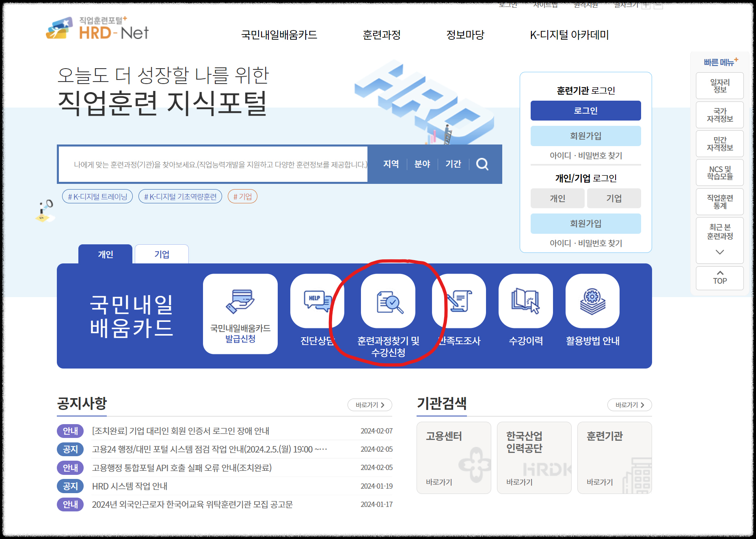Click 회원가입 under 개인/기업 로그인
The height and width of the screenshot is (539, 756).
[x=585, y=224]
